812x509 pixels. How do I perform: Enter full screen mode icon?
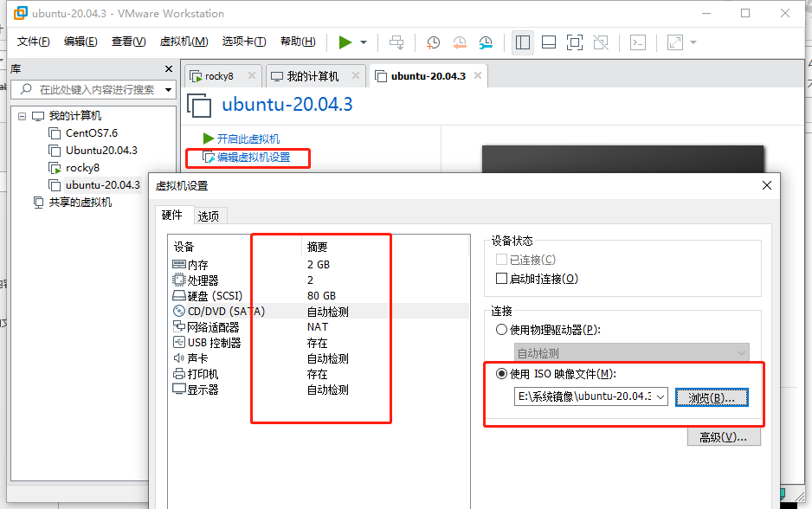click(x=574, y=42)
